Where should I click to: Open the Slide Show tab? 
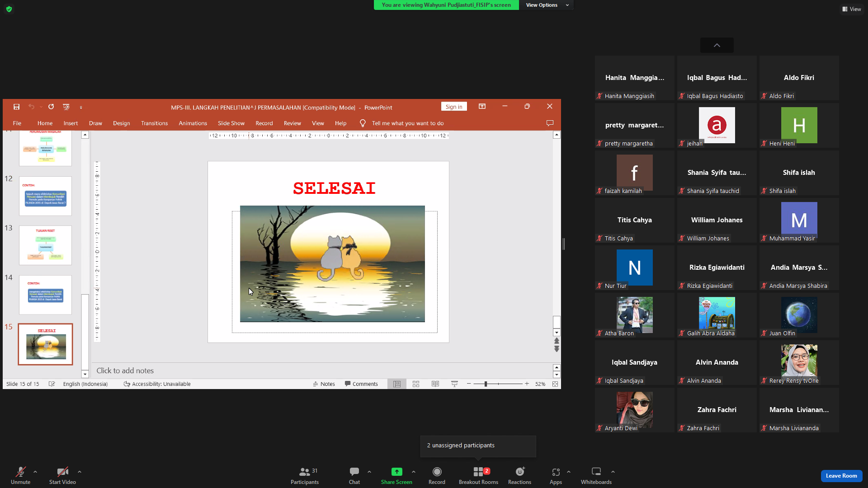tap(231, 123)
